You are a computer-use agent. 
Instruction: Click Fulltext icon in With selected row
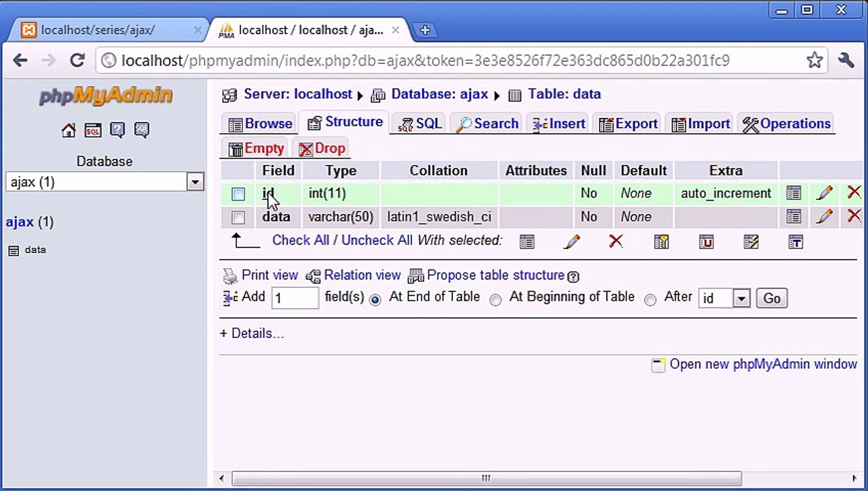click(x=796, y=241)
